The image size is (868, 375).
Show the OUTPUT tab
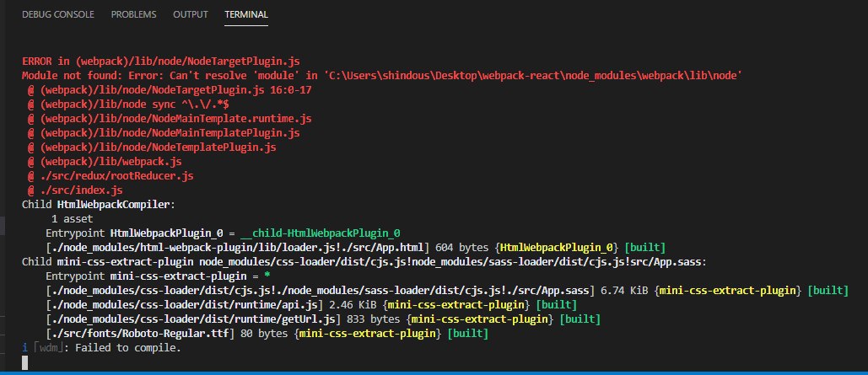pos(191,14)
